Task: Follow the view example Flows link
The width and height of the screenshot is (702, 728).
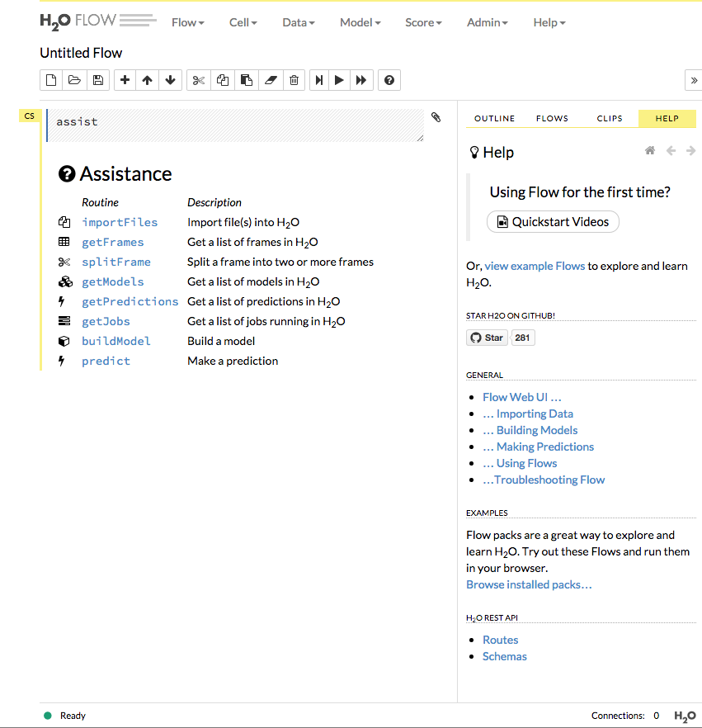Action: pyautogui.click(x=535, y=266)
